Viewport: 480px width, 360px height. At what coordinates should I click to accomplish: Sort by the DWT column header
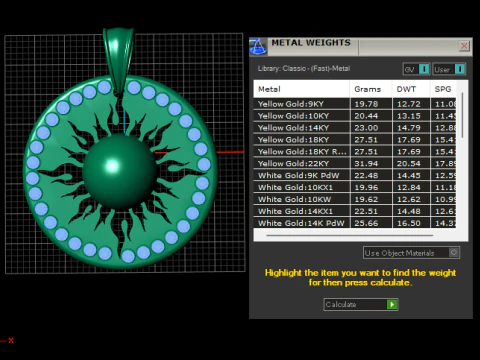click(411, 89)
